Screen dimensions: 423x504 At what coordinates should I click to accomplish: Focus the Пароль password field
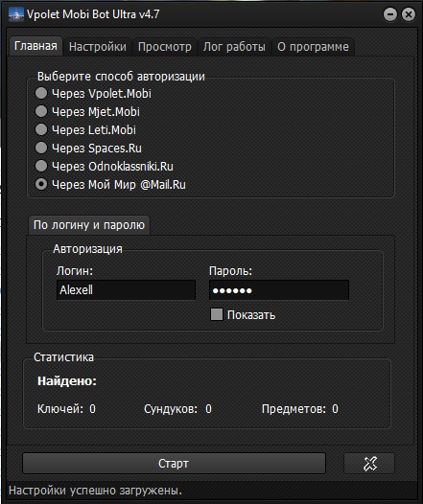tap(279, 290)
